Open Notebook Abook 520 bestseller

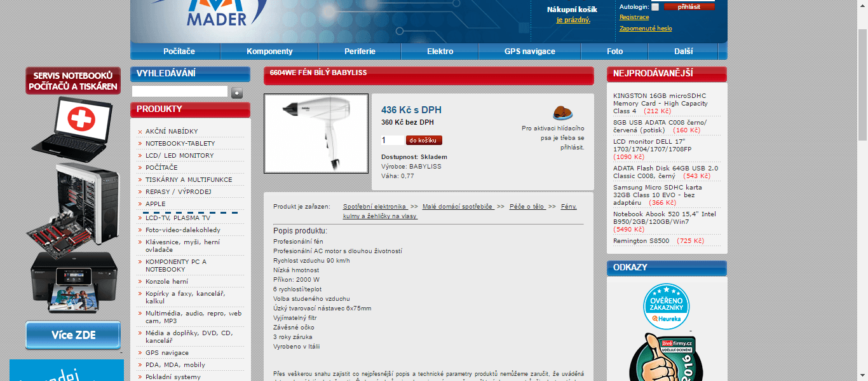(665, 218)
